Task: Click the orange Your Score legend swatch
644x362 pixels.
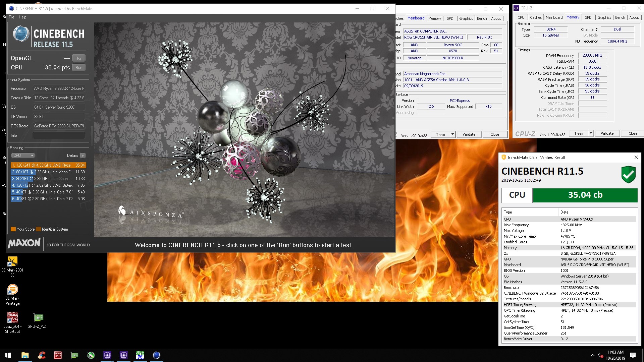Action: (13, 229)
